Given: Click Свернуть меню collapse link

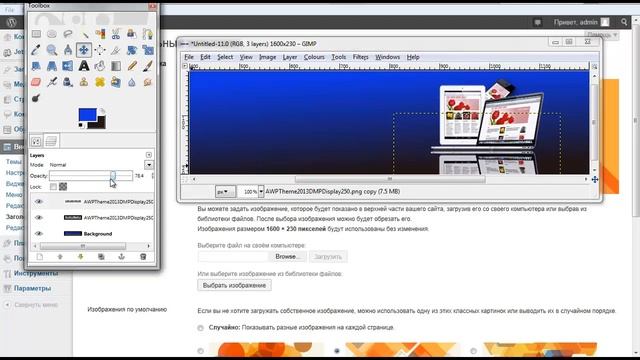Looking at the screenshot, I should [36, 305].
